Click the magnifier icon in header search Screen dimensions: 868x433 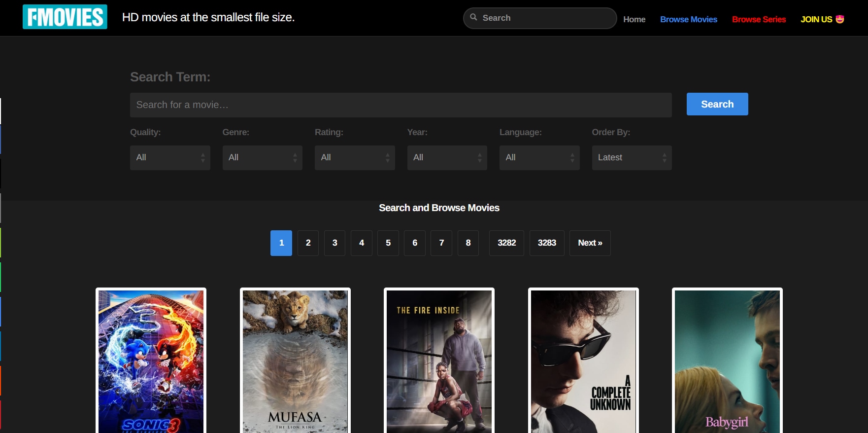[473, 17]
